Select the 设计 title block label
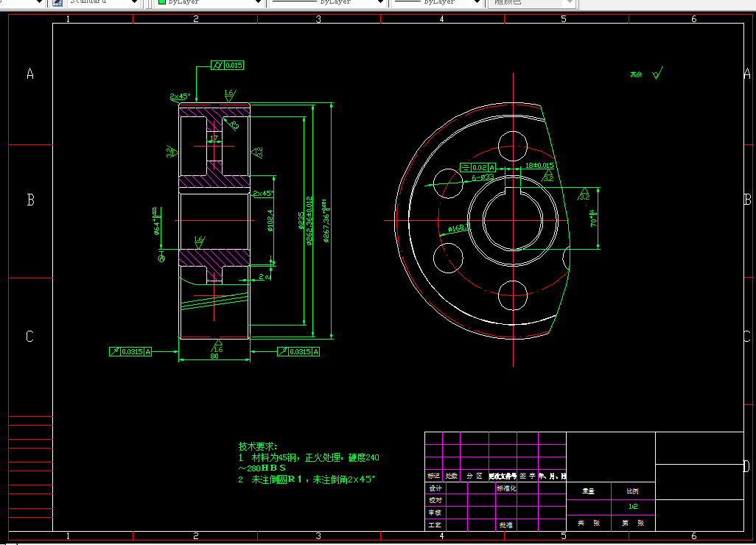 pyautogui.click(x=435, y=488)
